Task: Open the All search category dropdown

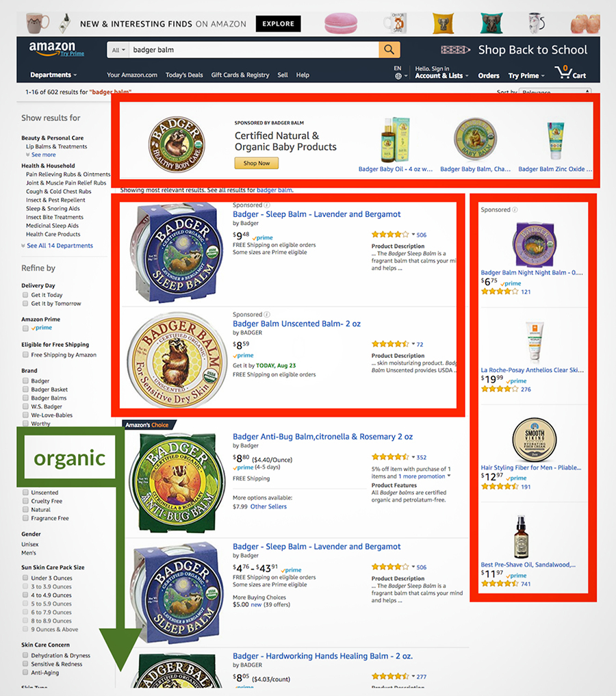Action: pyautogui.click(x=118, y=50)
